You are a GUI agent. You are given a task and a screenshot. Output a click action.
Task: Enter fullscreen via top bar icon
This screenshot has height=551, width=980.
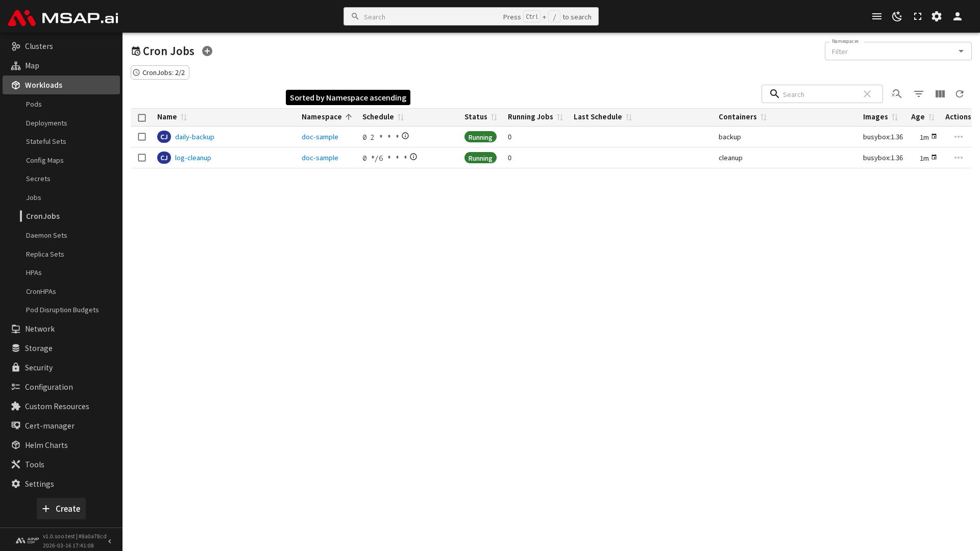(x=917, y=16)
